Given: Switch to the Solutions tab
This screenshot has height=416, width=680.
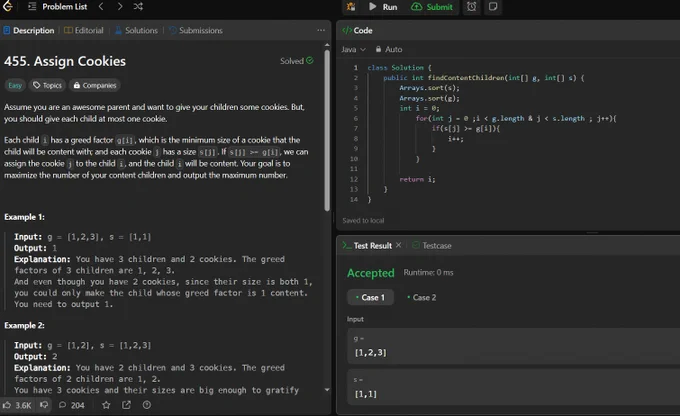Looking at the screenshot, I should click(x=136, y=30).
